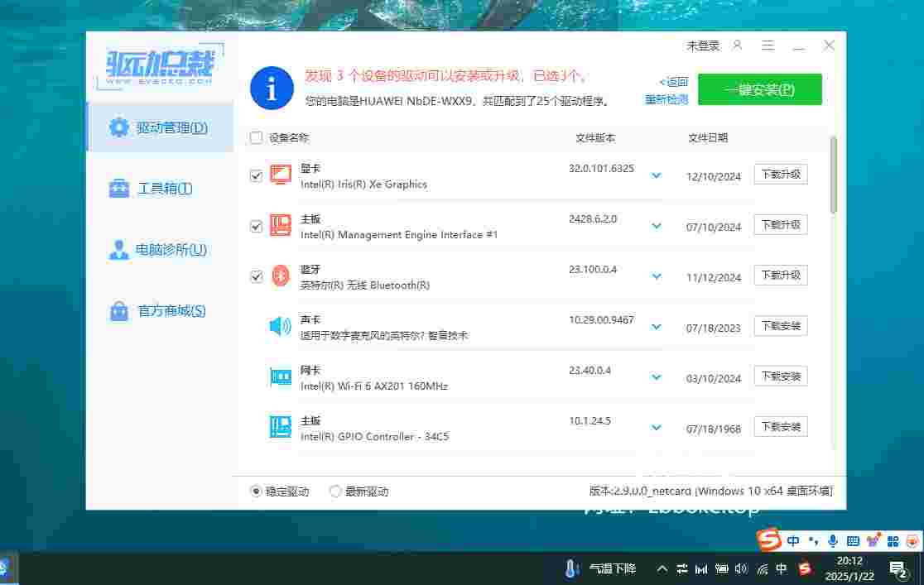Uncheck the 显卡 Iris Xe Graphics checkbox
The width and height of the screenshot is (924, 585).
click(256, 175)
